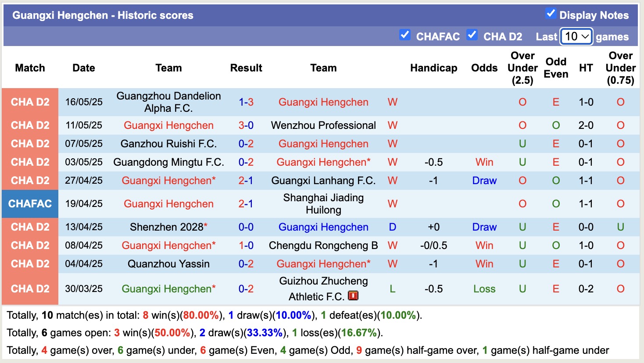The image size is (644, 363).
Task: Toggle the CHAFAC competition checkbox
Action: 404,35
